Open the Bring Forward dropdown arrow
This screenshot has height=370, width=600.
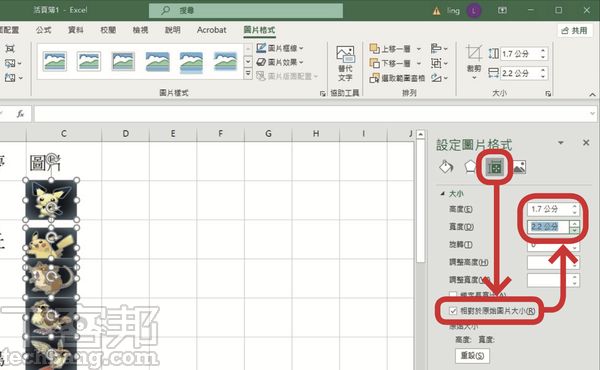pos(419,49)
